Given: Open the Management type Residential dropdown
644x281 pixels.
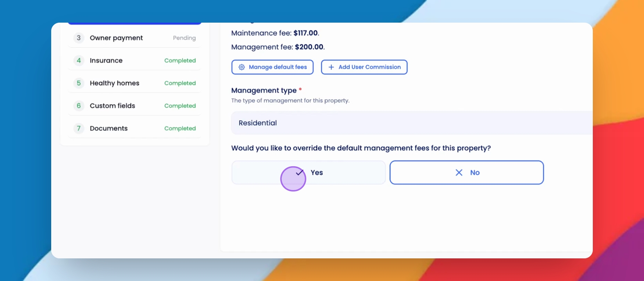Looking at the screenshot, I should tap(412, 123).
